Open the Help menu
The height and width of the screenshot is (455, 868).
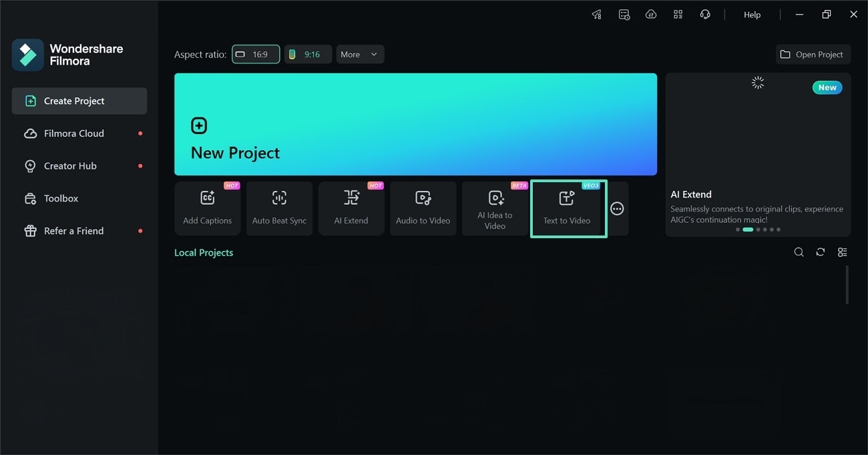coord(752,15)
